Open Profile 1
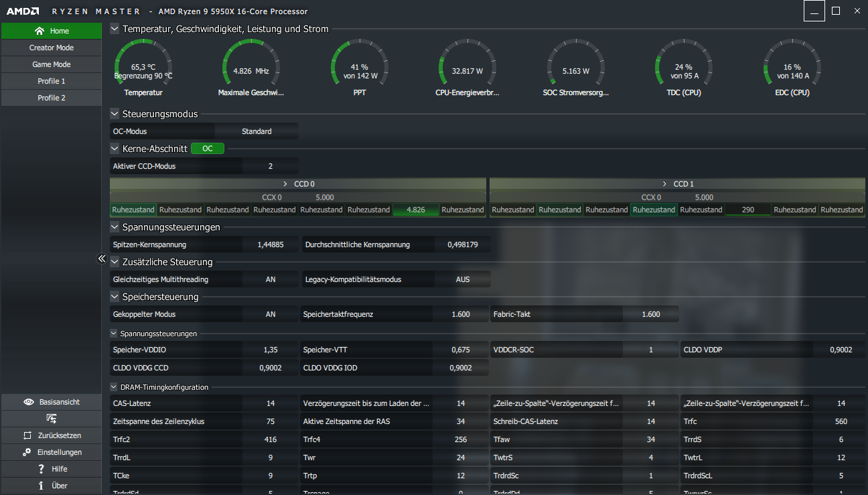The height and width of the screenshot is (495, 868). 52,81
